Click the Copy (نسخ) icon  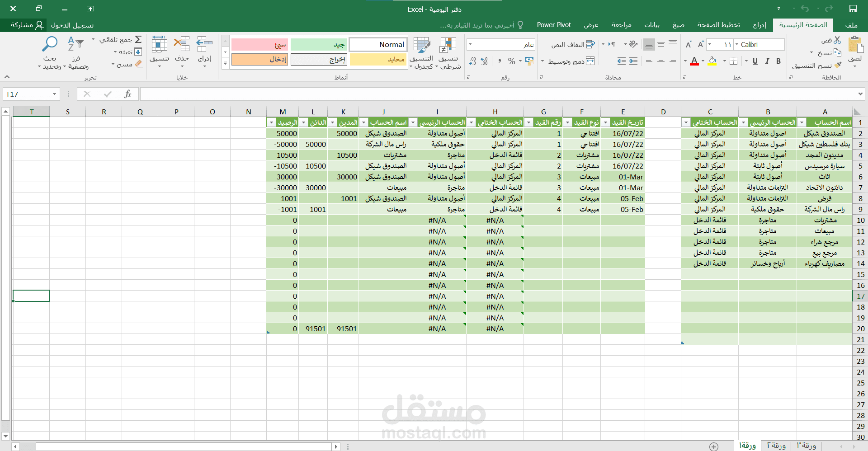[837, 52]
